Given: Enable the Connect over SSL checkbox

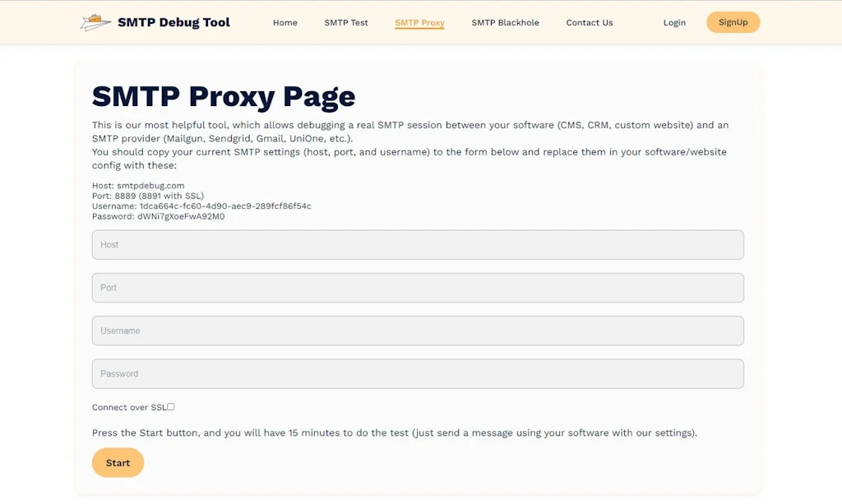Looking at the screenshot, I should [x=170, y=405].
